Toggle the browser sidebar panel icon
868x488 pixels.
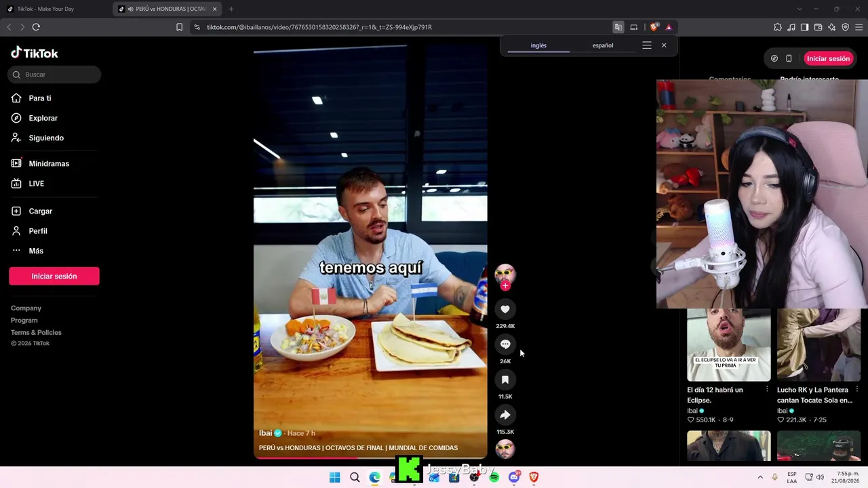coord(804,27)
